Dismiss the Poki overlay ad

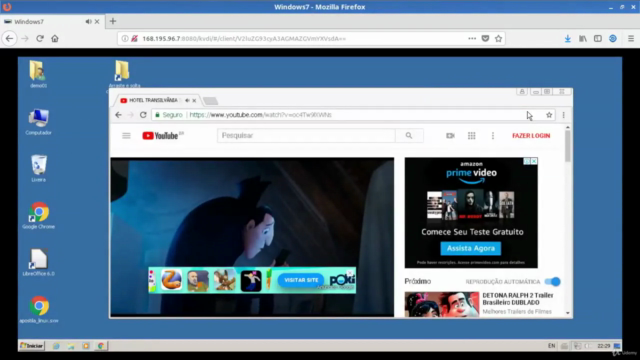(x=350, y=272)
